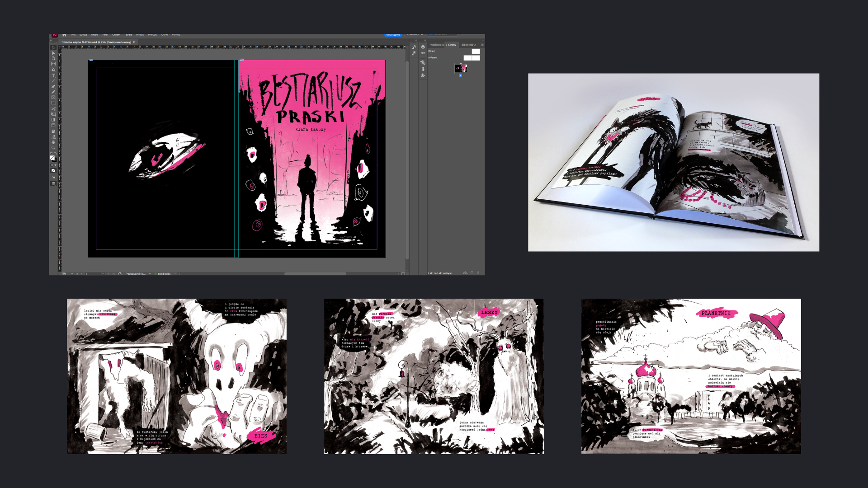Screen dimensions: 868x488
Task: Open the Character Styles panel icon
Action: pyautogui.click(x=414, y=47)
